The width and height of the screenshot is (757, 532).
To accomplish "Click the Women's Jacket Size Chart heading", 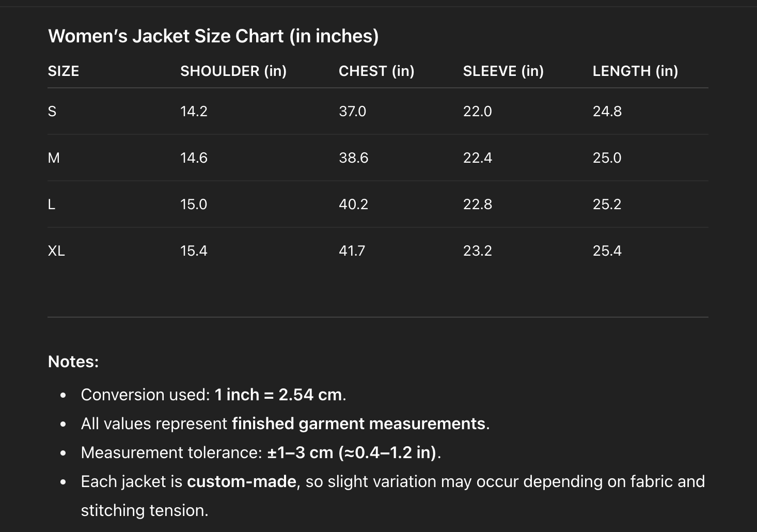I will [213, 36].
